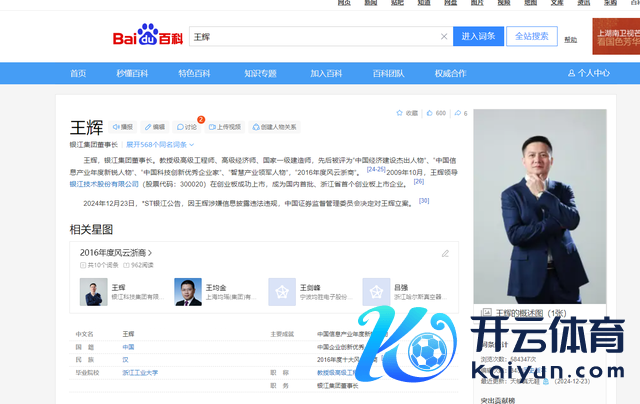
Task: Select the 知识专题 navigation tab
Action: pyautogui.click(x=259, y=73)
